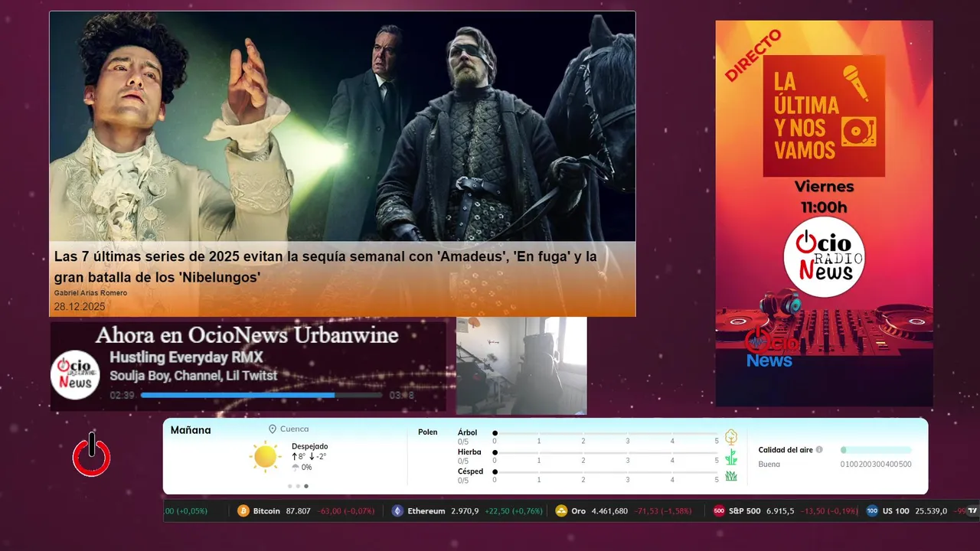Click the microphone icon on the radio banner
The image size is (980, 551).
pyautogui.click(x=856, y=83)
